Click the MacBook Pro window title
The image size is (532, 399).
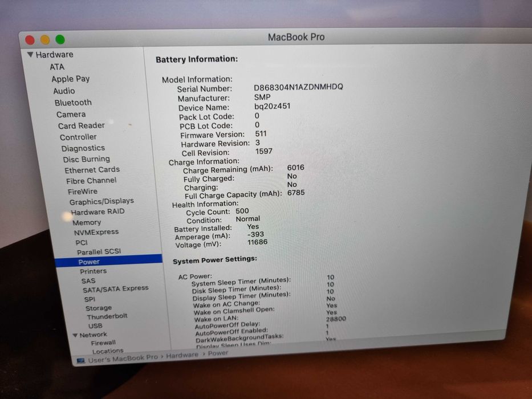point(296,37)
